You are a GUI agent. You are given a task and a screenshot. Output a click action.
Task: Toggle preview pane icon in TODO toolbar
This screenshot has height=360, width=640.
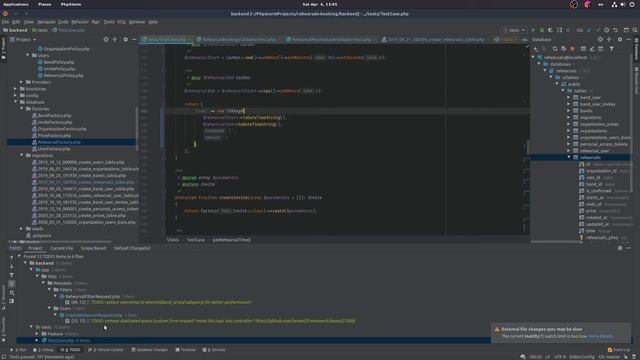[11, 301]
